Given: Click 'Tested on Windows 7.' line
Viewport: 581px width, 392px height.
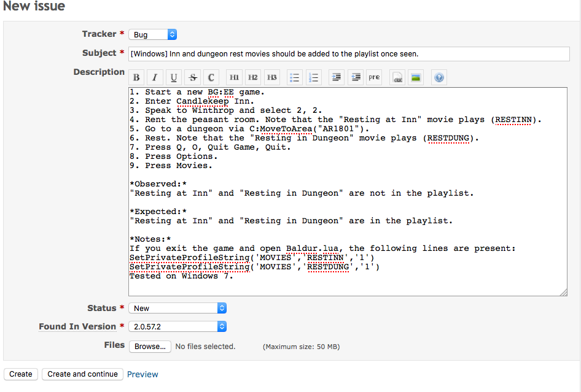Looking at the screenshot, I should tap(181, 276).
